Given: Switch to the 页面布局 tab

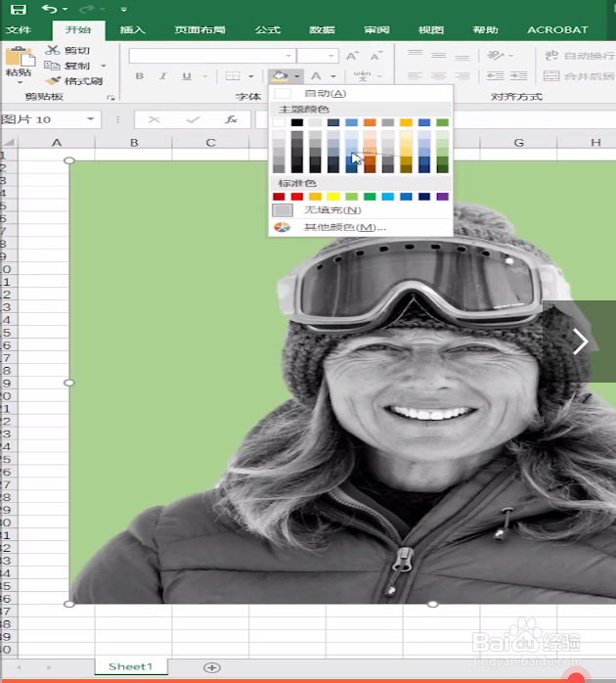Looking at the screenshot, I should 199,30.
